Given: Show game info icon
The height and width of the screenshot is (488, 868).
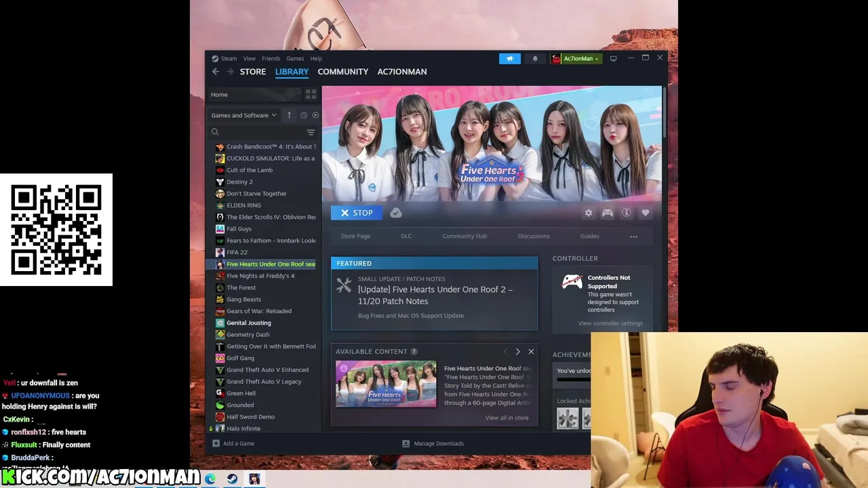Looking at the screenshot, I should (x=627, y=213).
